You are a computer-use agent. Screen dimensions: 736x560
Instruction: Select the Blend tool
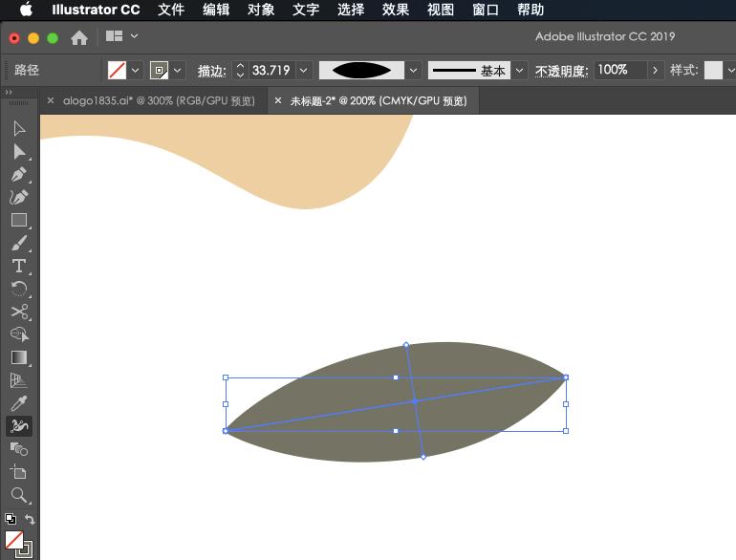pyautogui.click(x=19, y=449)
